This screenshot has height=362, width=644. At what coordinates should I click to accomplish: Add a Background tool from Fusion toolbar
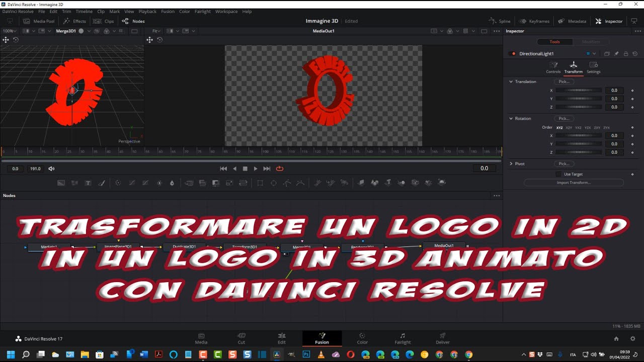(61, 183)
